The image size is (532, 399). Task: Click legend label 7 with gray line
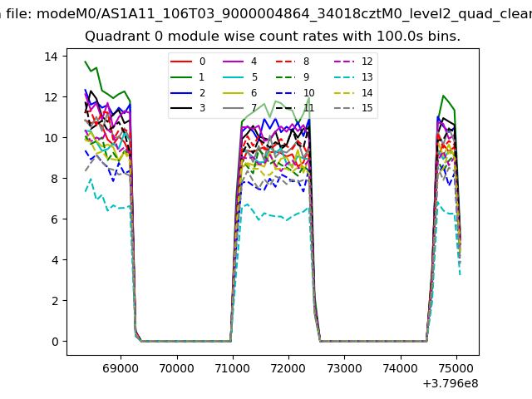pyautogui.click(x=254, y=108)
